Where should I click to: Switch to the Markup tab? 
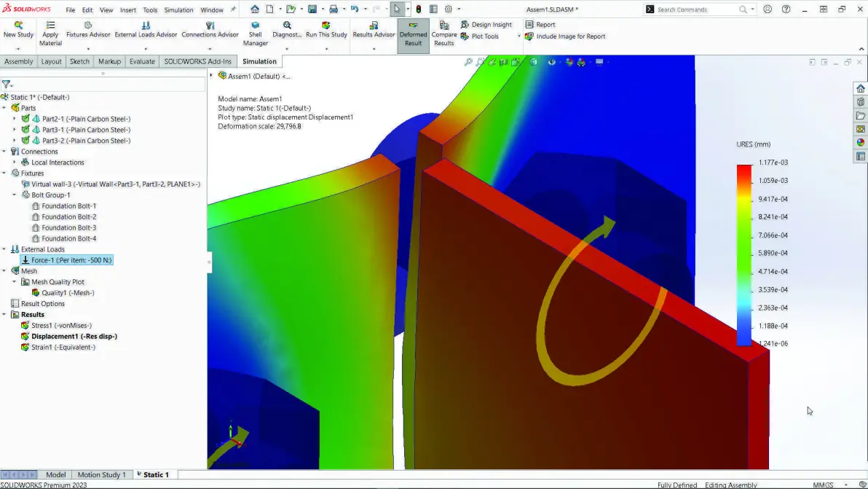109,61
